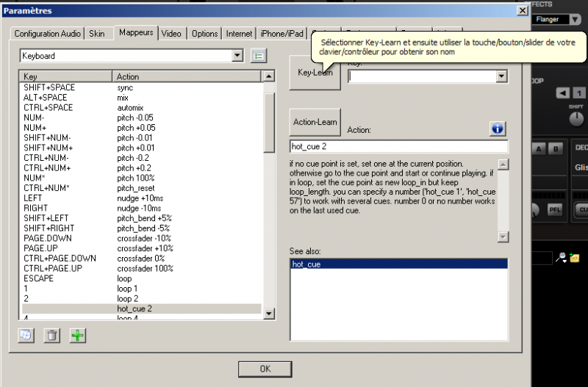Click the mapping list scrollbar thumb
The width and height of the screenshot is (588, 387).
[269, 123]
